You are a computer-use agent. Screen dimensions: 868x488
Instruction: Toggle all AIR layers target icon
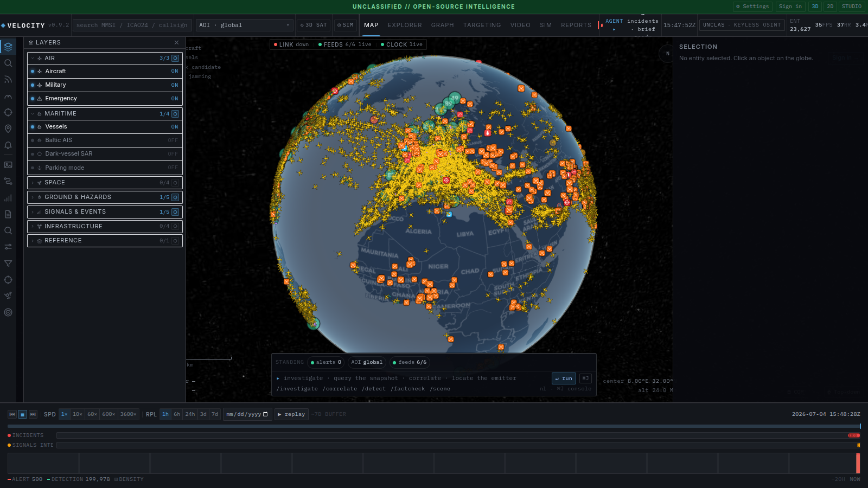click(175, 58)
